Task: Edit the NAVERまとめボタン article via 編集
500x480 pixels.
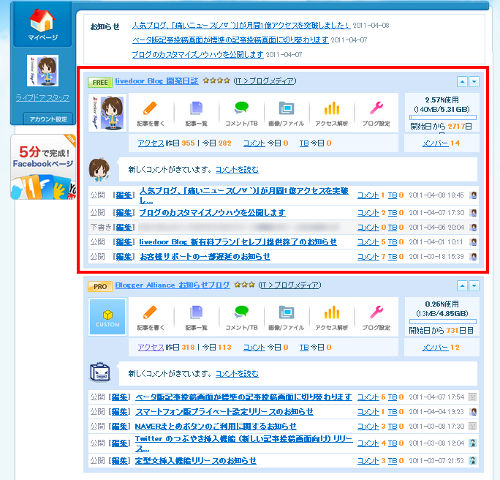Action: click(x=119, y=426)
